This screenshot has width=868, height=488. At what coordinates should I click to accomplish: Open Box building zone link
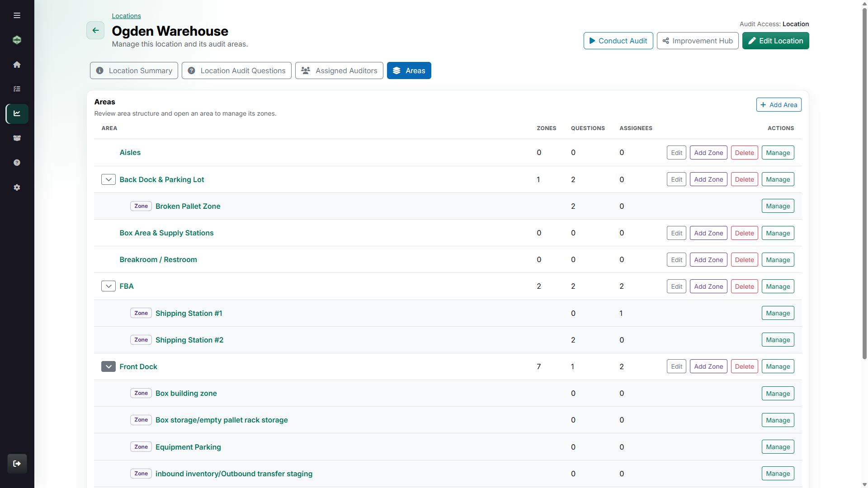tap(186, 393)
